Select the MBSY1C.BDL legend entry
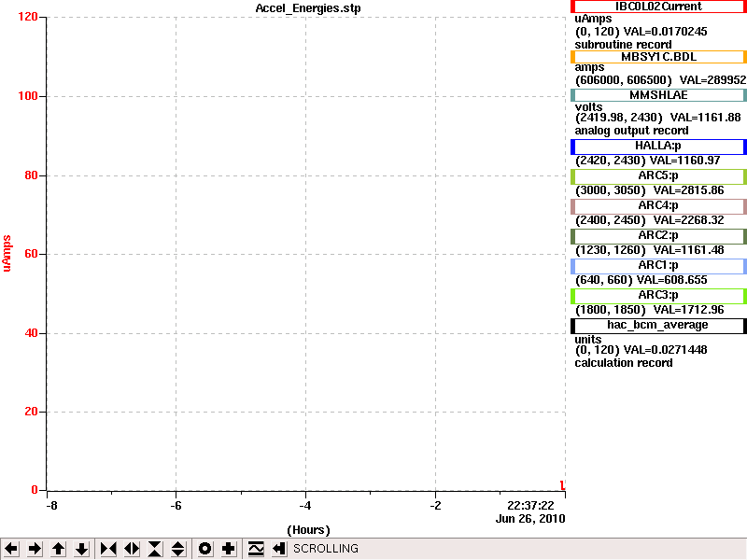The width and height of the screenshot is (747, 560). click(658, 57)
